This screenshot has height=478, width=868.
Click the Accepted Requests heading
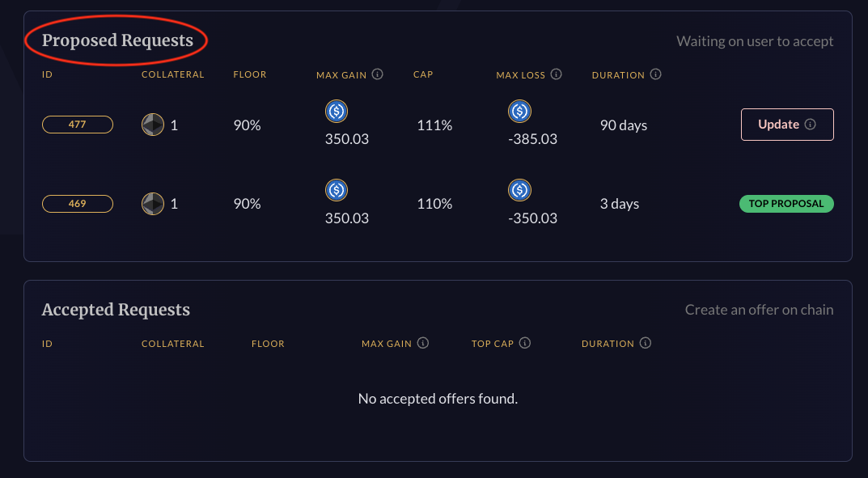point(116,310)
